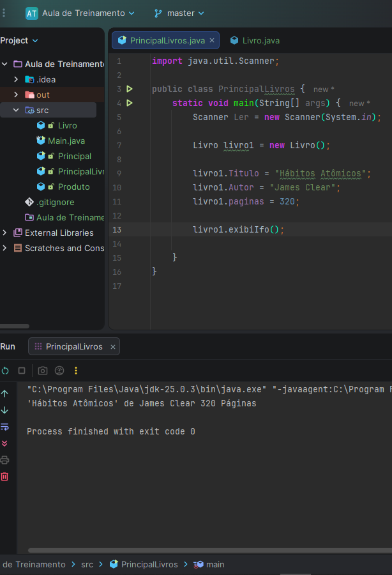Click the up the stack trace arrow
Screen dimensions: 392x575
[4, 394]
